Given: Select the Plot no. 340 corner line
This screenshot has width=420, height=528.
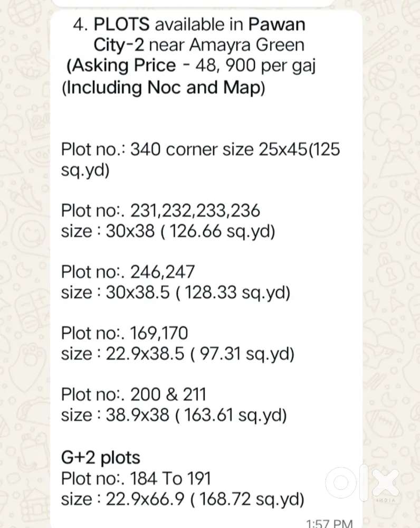Looking at the screenshot, I should [201, 150].
